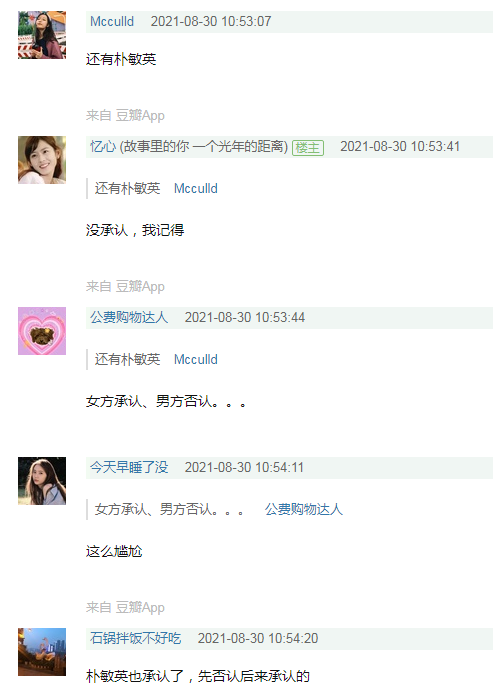Image resolution: width=493 pixels, height=697 pixels.
Task: Click timestamp 2021-08-30 10:53:07
Action: (211, 21)
